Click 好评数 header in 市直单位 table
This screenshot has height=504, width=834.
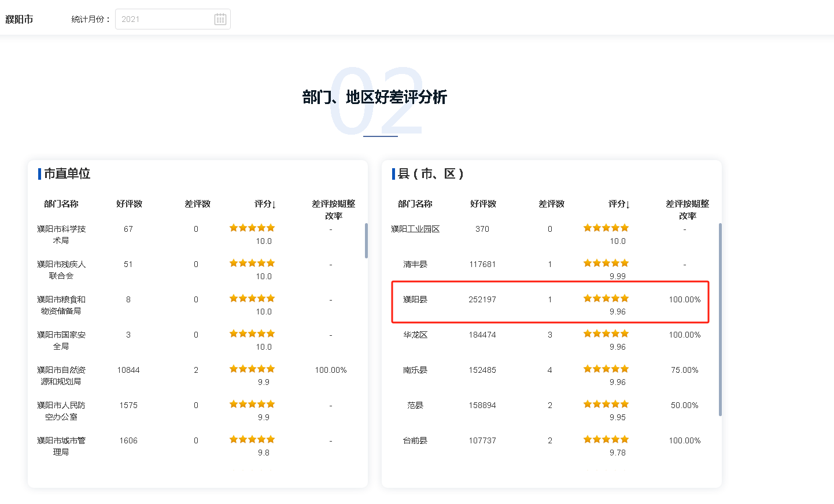click(129, 204)
